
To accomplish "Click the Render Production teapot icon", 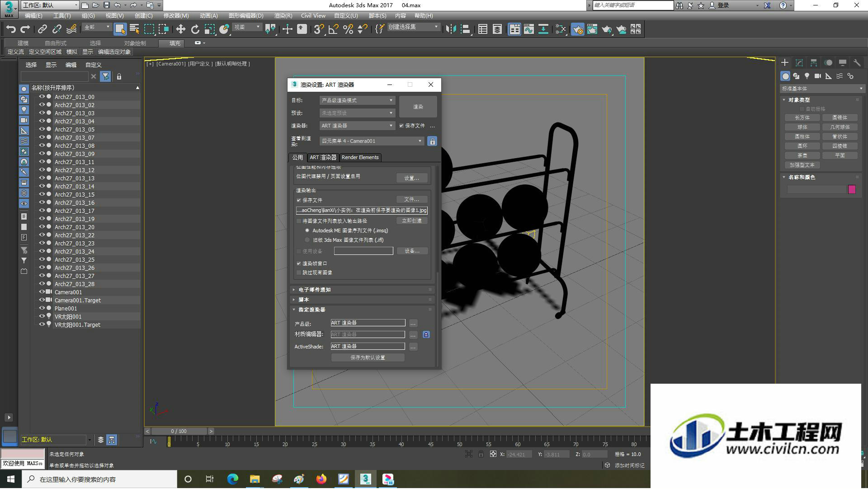I will pos(607,29).
